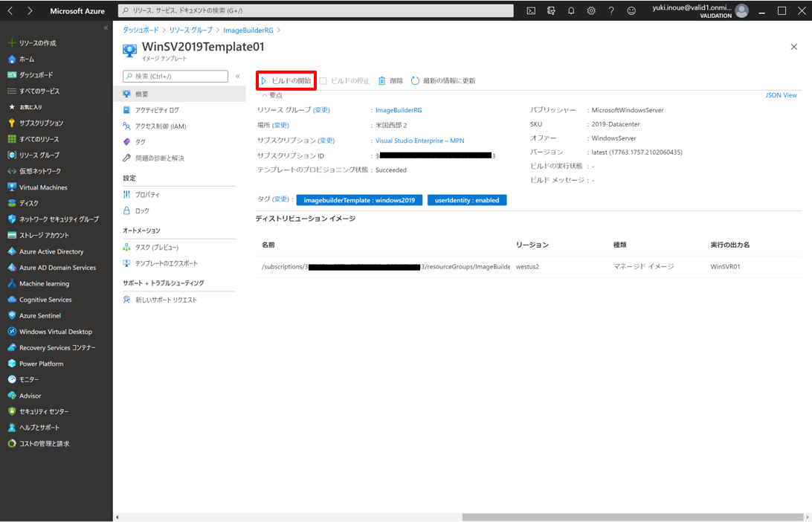Click the Azure Active Directory icon
This screenshot has width=812, height=522.
pyautogui.click(x=12, y=251)
